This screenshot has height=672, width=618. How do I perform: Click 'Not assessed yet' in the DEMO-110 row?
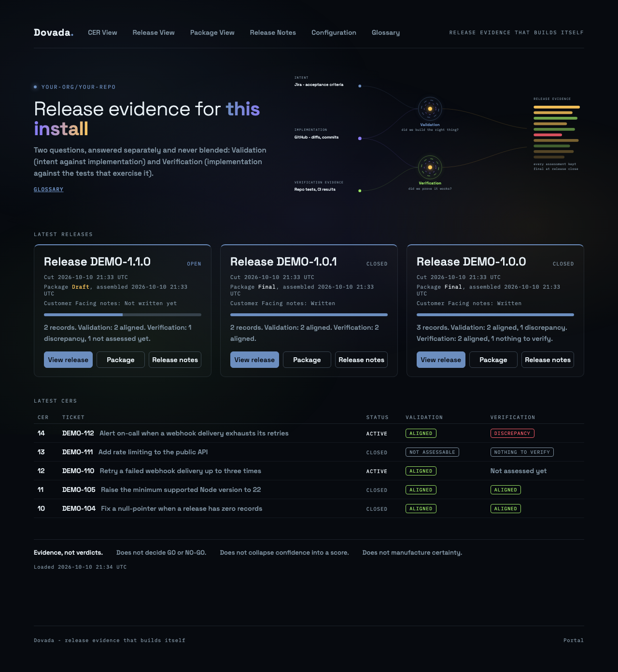519,471
